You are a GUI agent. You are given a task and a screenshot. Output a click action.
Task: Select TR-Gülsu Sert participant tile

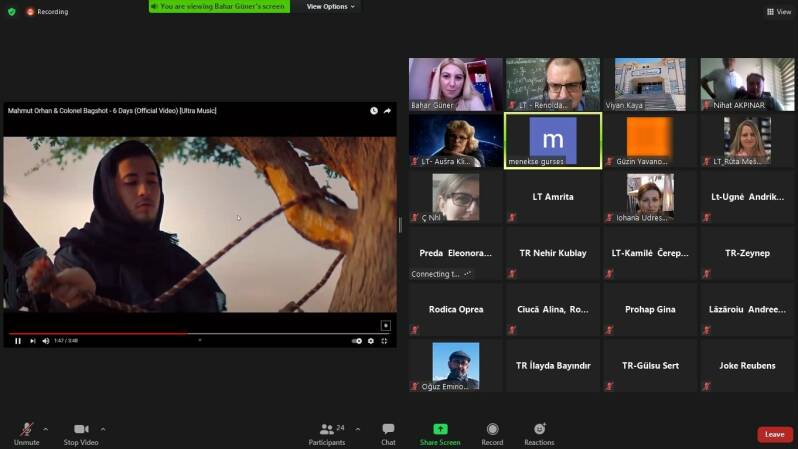pos(650,366)
